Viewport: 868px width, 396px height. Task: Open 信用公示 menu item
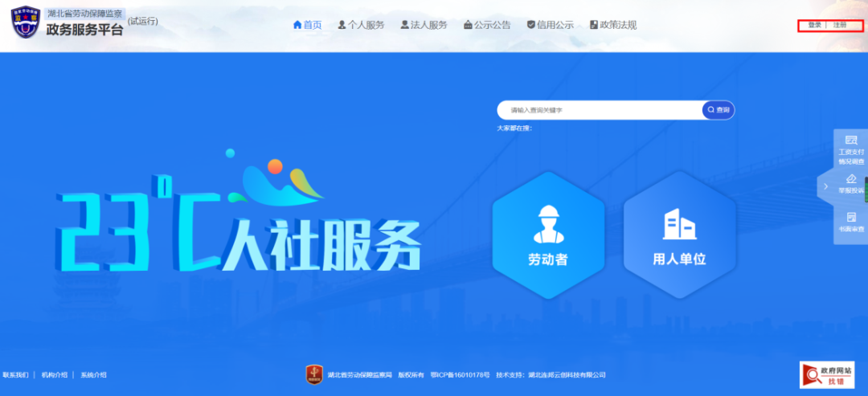pos(550,25)
